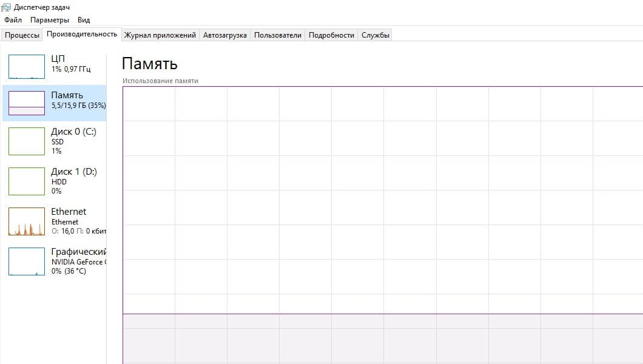Select the Диск 0 (C:) SSD graph

[x=27, y=141]
